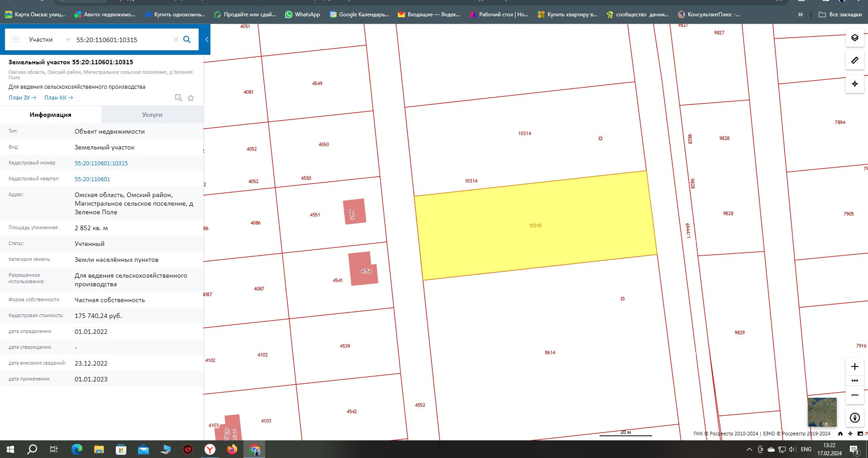Run search with magnifier icon
The height and width of the screenshot is (458, 868).
(x=187, y=39)
